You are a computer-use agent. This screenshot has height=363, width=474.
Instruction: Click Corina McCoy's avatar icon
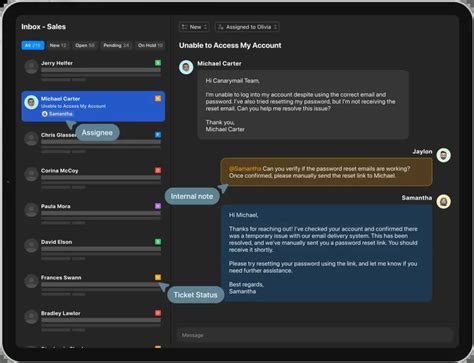(31, 174)
